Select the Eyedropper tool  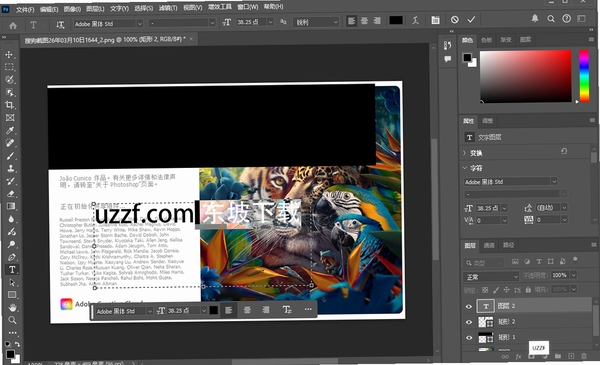tap(10, 130)
